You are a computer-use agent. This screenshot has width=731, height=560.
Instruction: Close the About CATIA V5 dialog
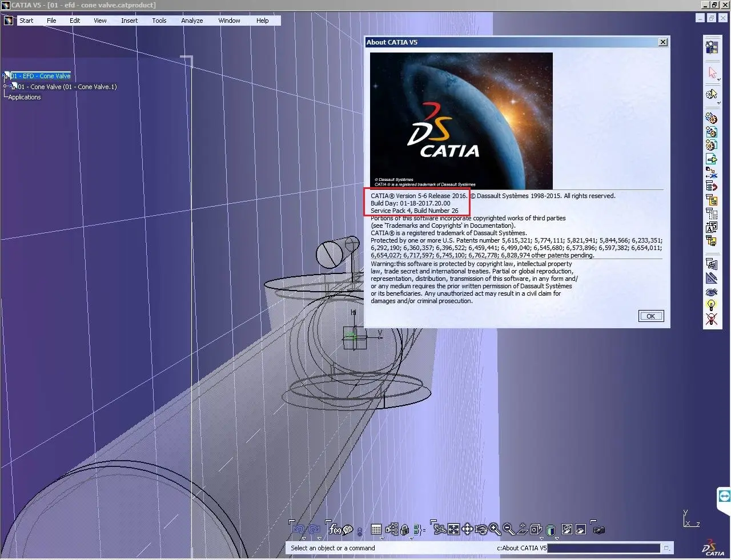662,42
